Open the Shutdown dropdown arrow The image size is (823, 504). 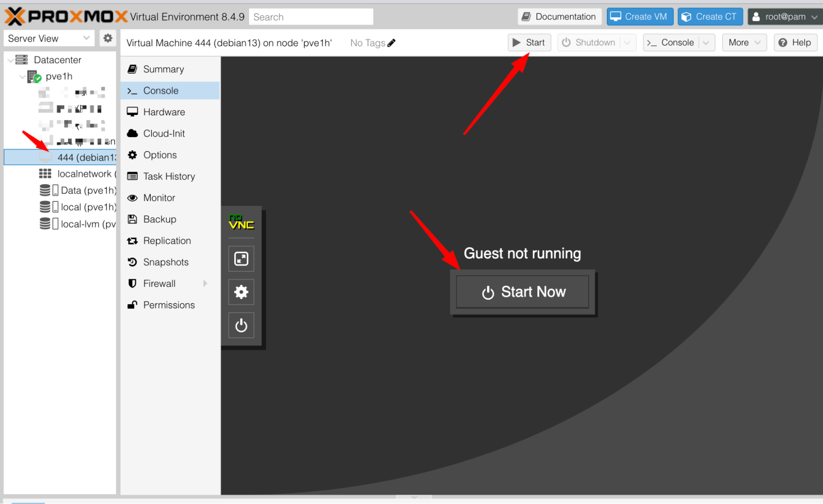[x=627, y=43]
